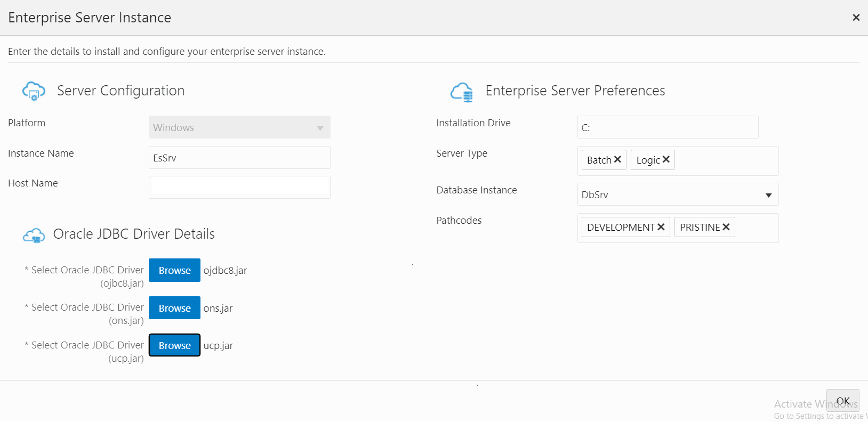
Task: Confirm the dialog with OK
Action: pos(843,401)
